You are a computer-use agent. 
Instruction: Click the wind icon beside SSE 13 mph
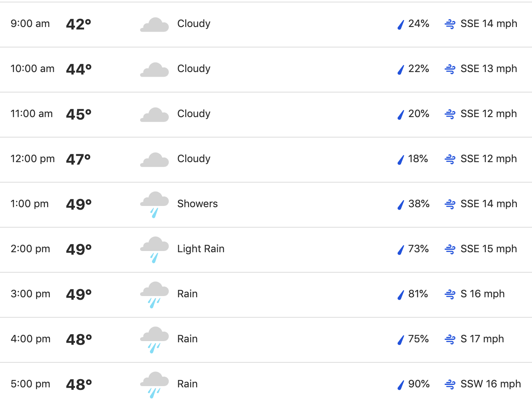450,69
